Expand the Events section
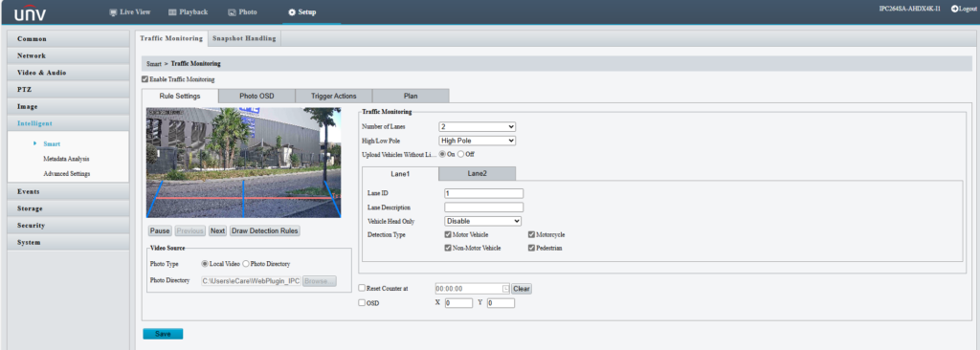The height and width of the screenshot is (350, 980). [x=68, y=191]
